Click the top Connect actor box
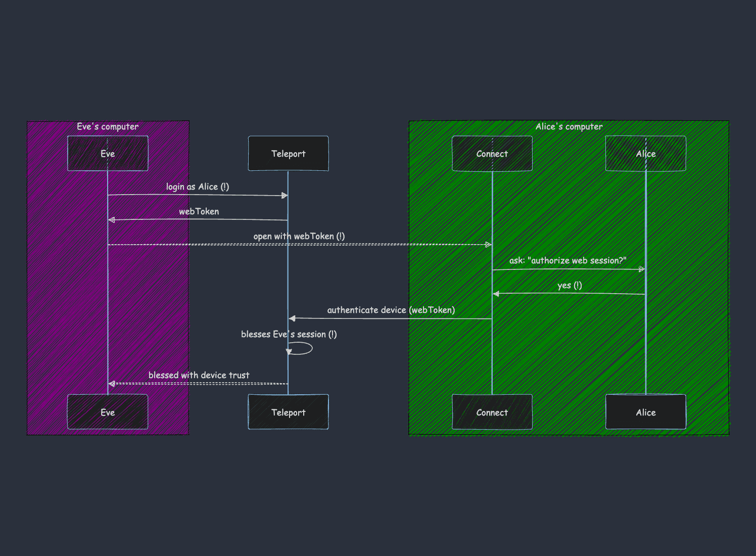The height and width of the screenshot is (556, 756). [492, 154]
